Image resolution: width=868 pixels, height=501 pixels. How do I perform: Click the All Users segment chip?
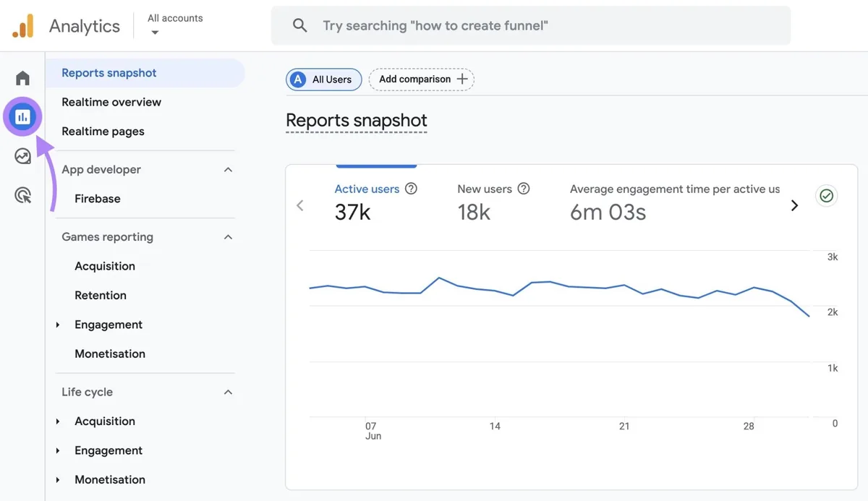pos(323,80)
